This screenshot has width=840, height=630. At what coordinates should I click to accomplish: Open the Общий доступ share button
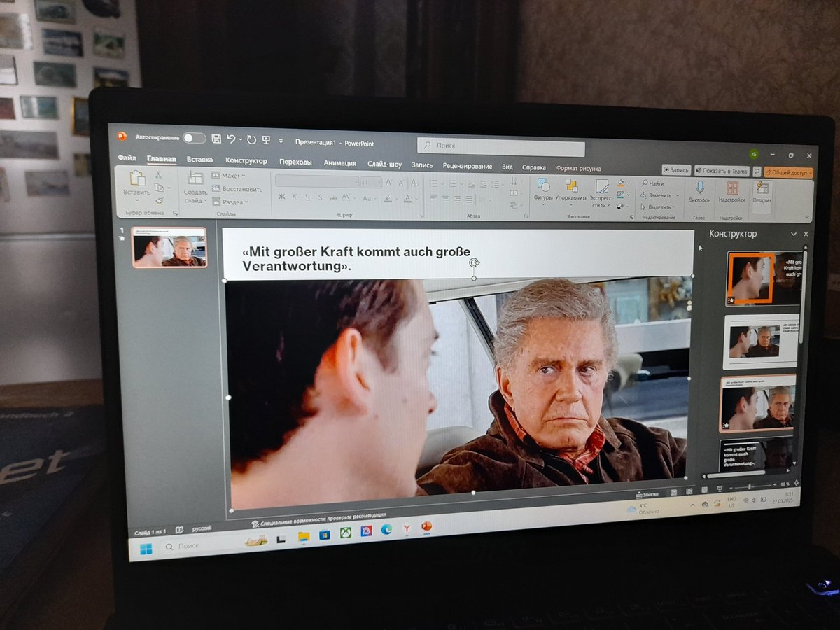click(789, 172)
